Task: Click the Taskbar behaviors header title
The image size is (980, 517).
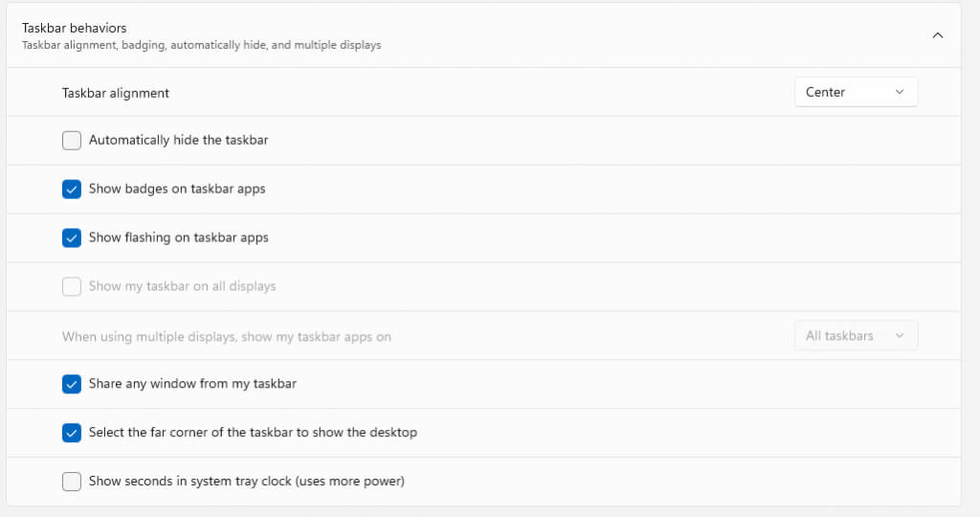Action: tap(75, 28)
